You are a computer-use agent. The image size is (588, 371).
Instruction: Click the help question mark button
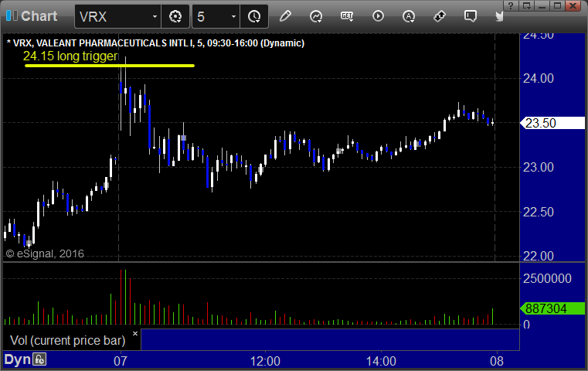[x=511, y=6]
